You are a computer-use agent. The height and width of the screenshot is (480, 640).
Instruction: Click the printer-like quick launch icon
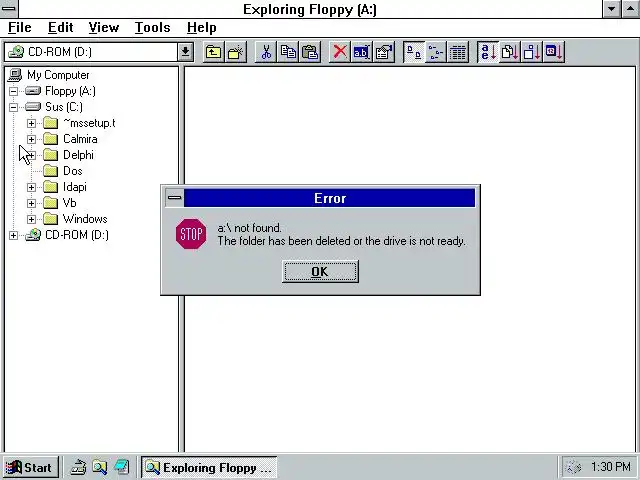tap(78, 467)
